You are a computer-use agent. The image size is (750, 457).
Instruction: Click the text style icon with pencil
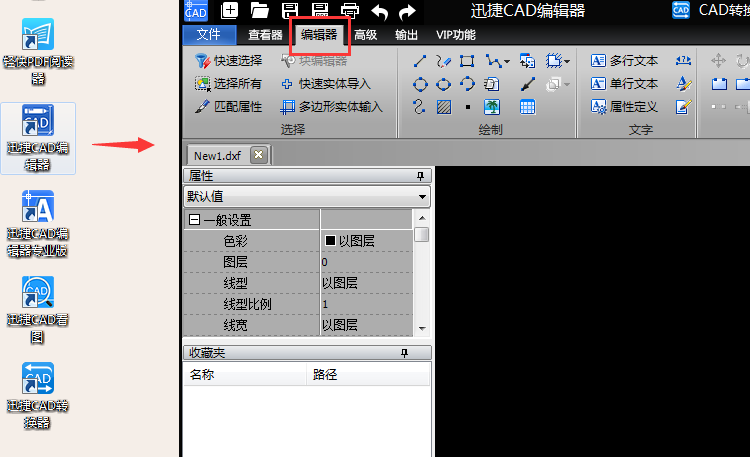(x=684, y=84)
